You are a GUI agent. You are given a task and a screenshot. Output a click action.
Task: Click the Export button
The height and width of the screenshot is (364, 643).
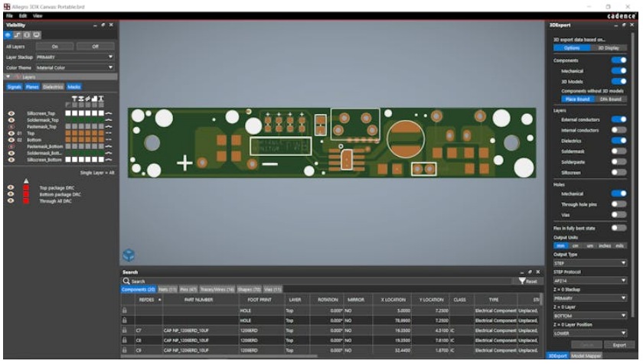[x=620, y=345]
